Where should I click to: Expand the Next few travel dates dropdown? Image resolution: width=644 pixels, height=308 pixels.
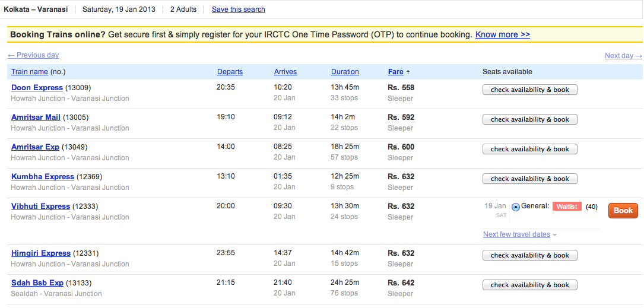click(x=520, y=234)
